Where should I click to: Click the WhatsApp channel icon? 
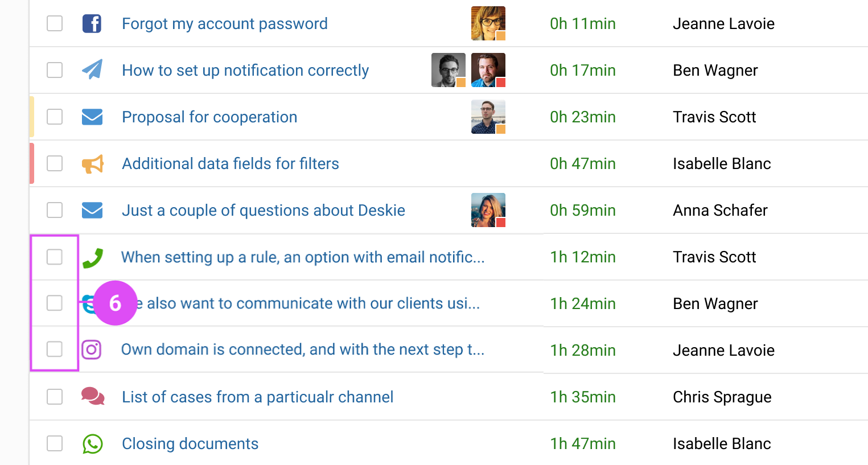[x=92, y=443]
